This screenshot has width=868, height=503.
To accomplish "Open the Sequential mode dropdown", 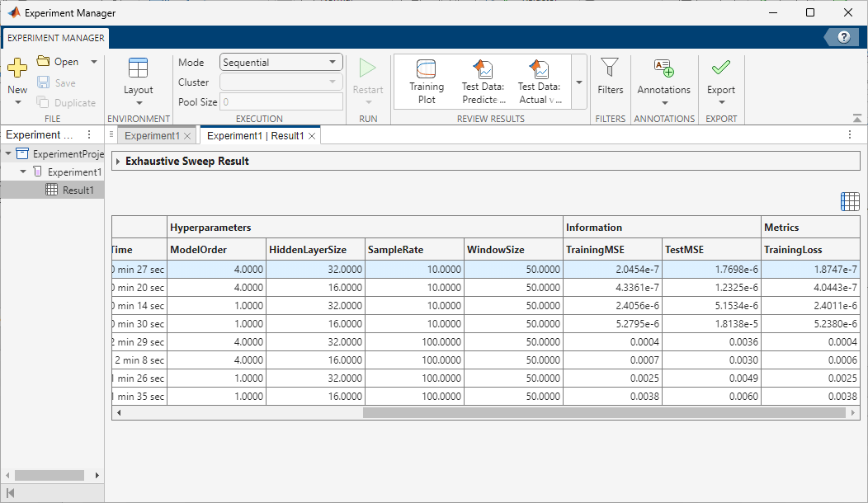I will click(x=281, y=62).
